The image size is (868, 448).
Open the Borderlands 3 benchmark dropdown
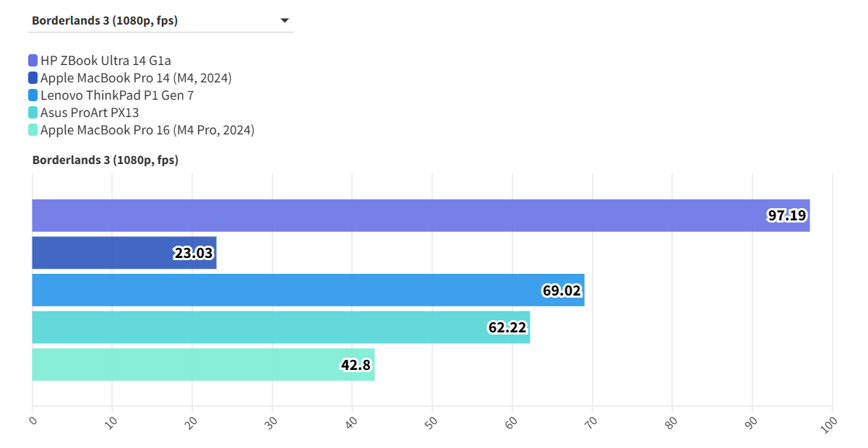[x=160, y=21]
